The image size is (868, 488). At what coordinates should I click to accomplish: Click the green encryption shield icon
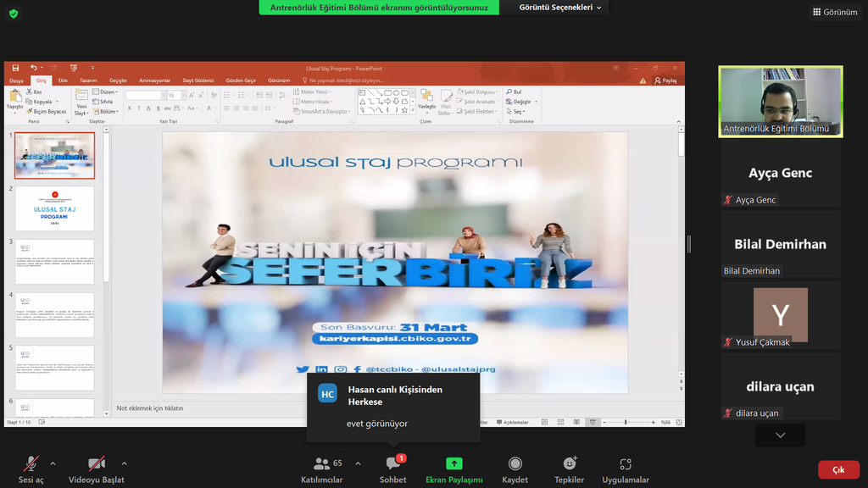coord(14,14)
